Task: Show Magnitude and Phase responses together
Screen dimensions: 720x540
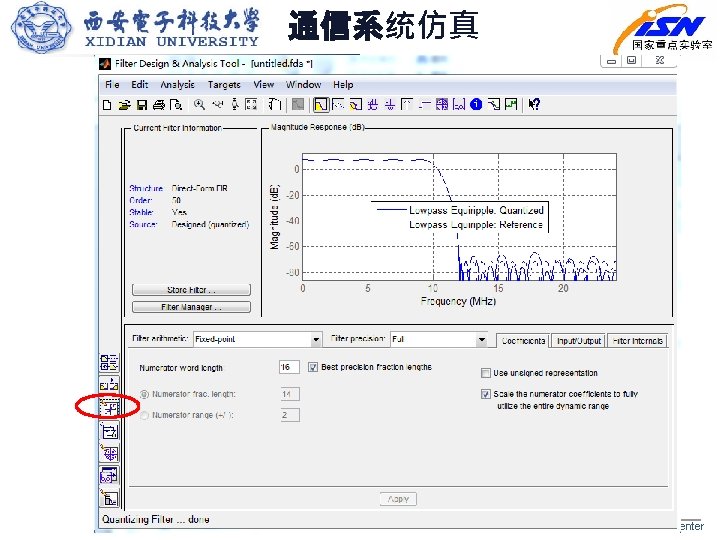Action: point(356,105)
